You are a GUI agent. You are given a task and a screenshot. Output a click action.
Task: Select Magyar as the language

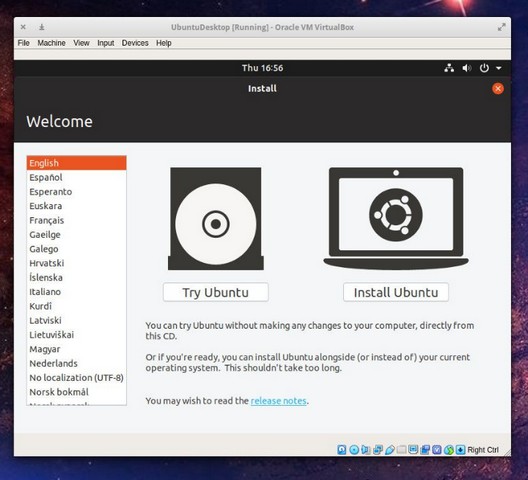click(76, 349)
